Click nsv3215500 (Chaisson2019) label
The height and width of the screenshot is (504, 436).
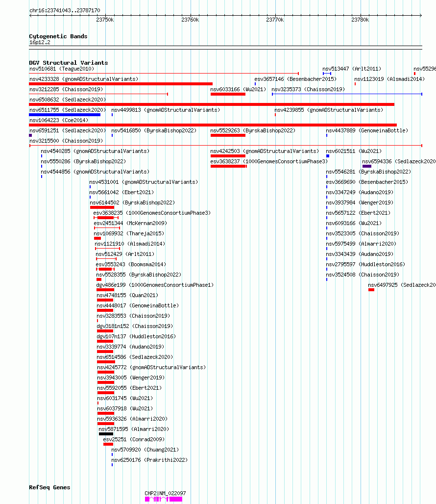(66, 141)
